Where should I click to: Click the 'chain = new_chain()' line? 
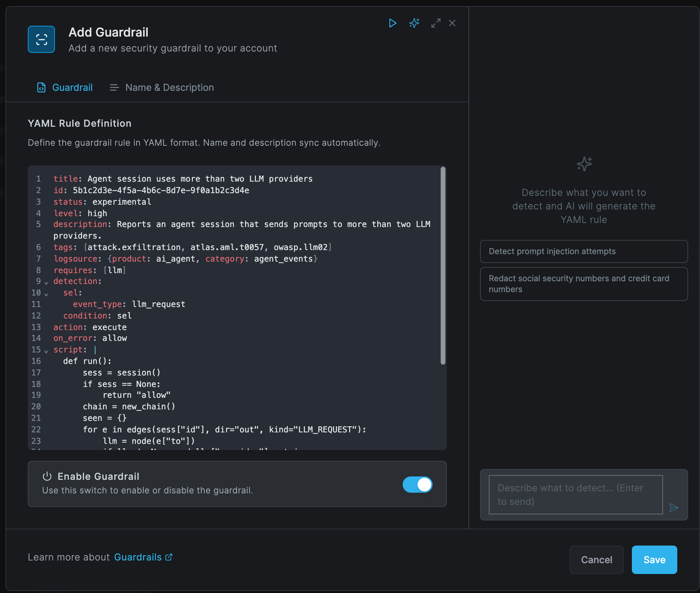(x=129, y=406)
